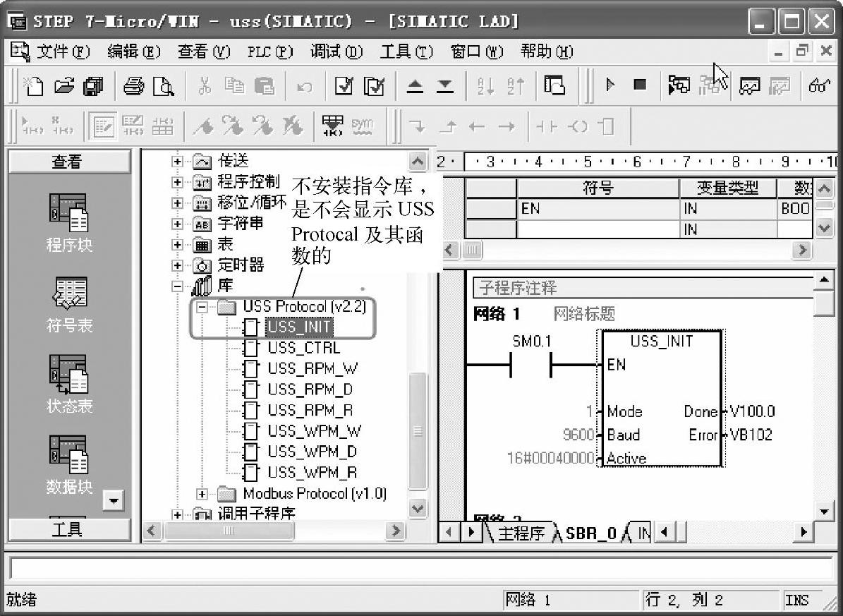This screenshot has width=843, height=616.
Task: Click the New project toolbar icon
Action: 35,85
